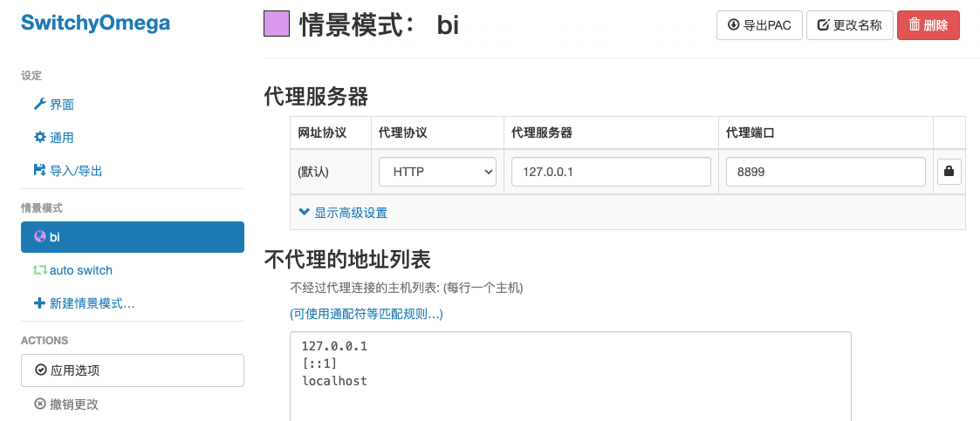
Task: Click the auto switch arrows icon
Action: [40, 270]
